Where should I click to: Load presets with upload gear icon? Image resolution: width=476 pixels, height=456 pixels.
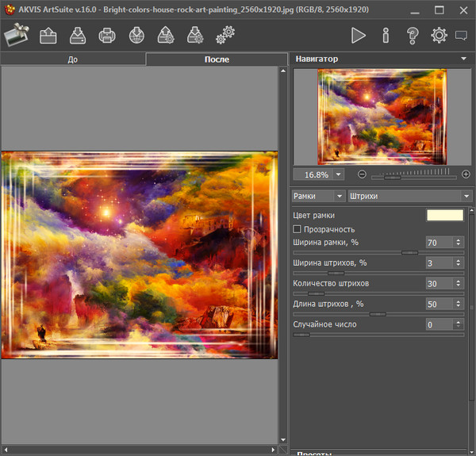tap(166, 35)
